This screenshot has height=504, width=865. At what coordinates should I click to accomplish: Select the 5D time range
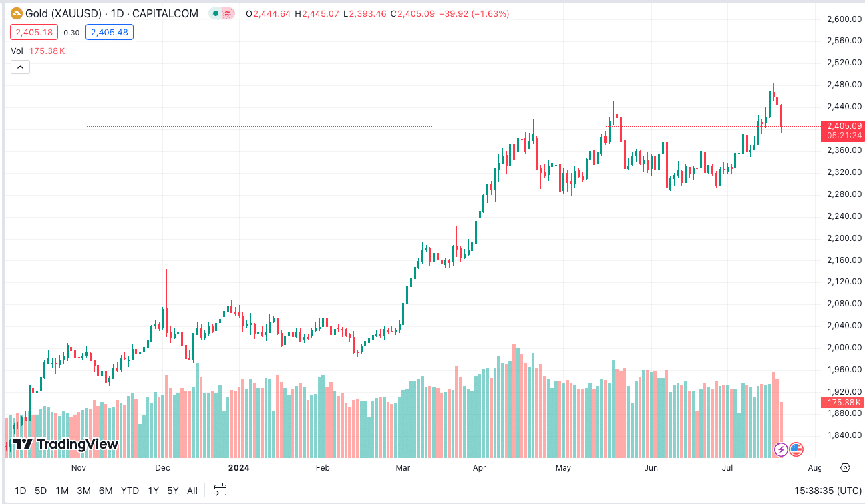(41, 491)
